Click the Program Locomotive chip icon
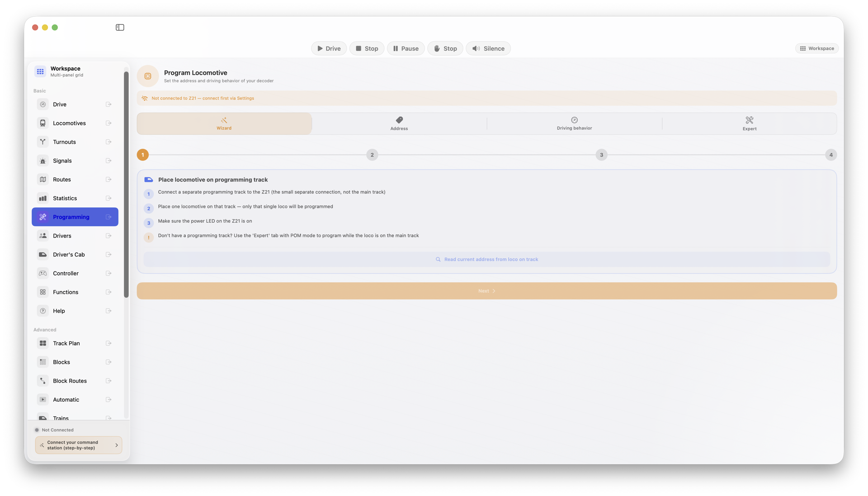Viewport: 868px width, 496px height. [148, 76]
